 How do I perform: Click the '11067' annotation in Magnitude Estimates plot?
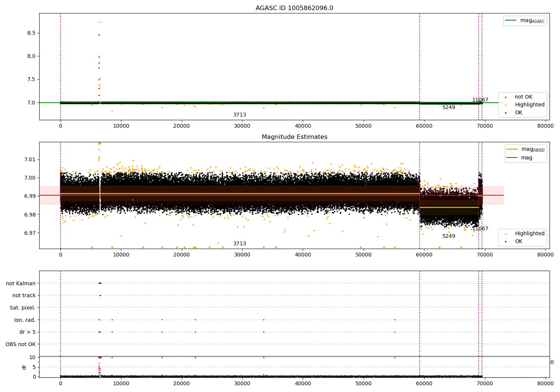(480, 229)
